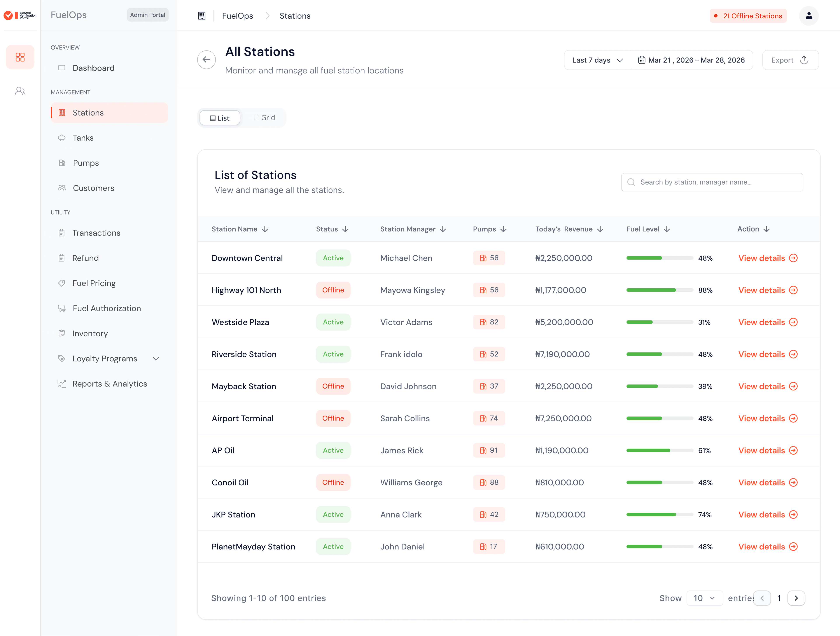Click the Inventory clipboard icon
Image resolution: width=840 pixels, height=636 pixels.
(61, 333)
